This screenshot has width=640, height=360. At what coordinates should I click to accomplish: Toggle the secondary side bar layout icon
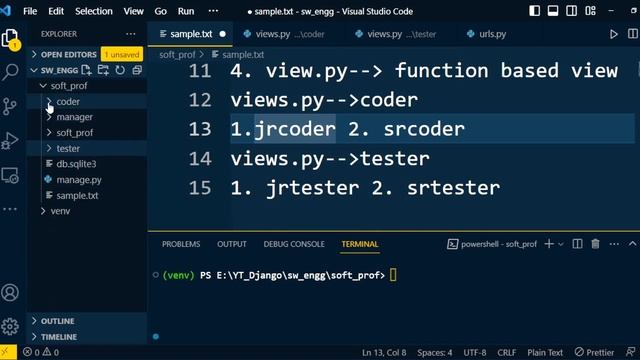click(571, 11)
